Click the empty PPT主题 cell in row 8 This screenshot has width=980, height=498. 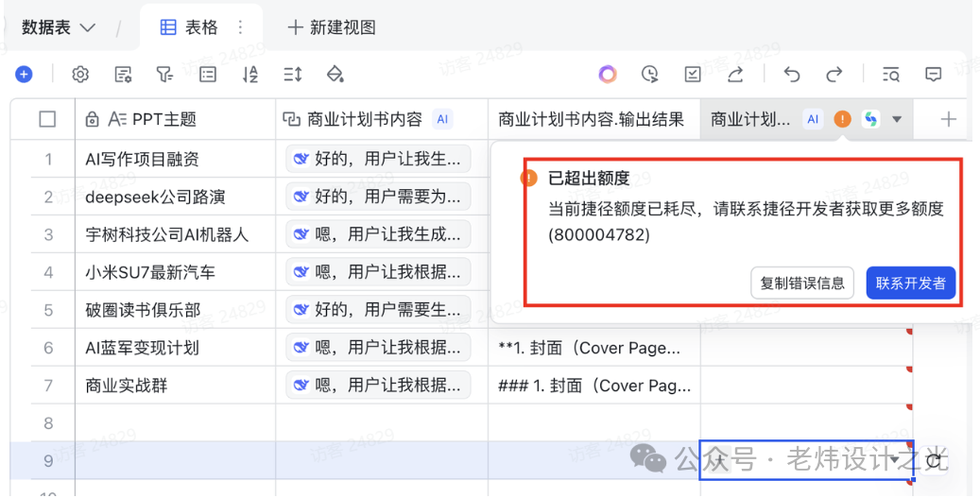[175, 423]
